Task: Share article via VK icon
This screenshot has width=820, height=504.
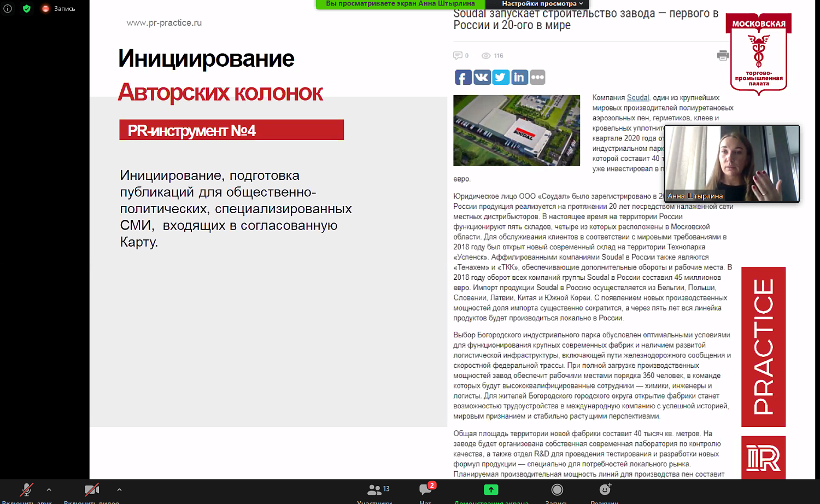Action: pyautogui.click(x=482, y=77)
